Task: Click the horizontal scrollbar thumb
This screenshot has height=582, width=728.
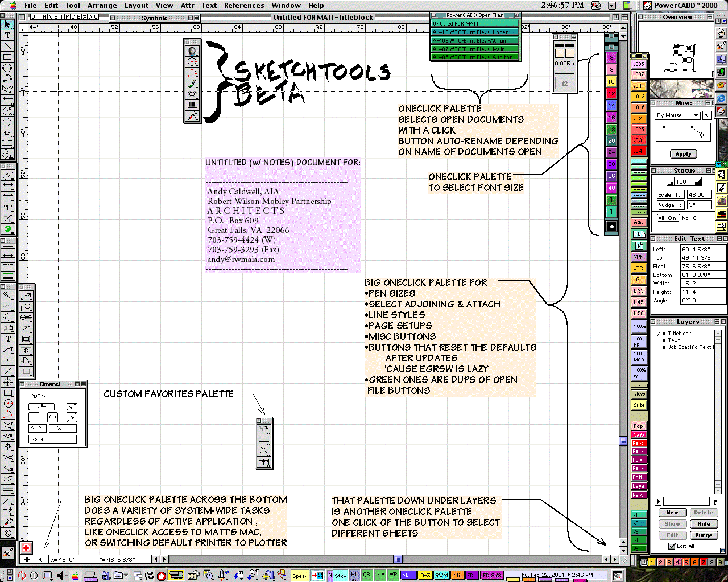Action: click(398, 559)
